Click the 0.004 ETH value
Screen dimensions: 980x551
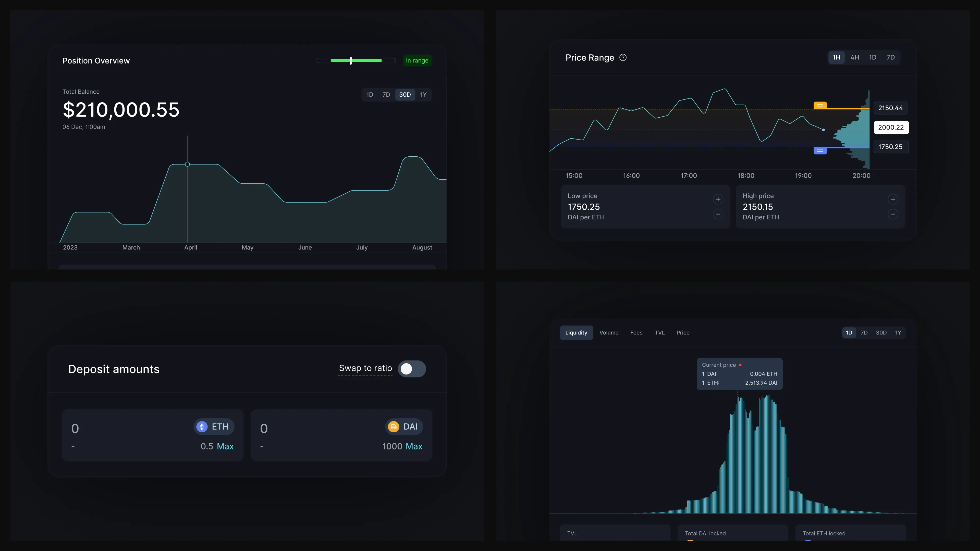(764, 374)
